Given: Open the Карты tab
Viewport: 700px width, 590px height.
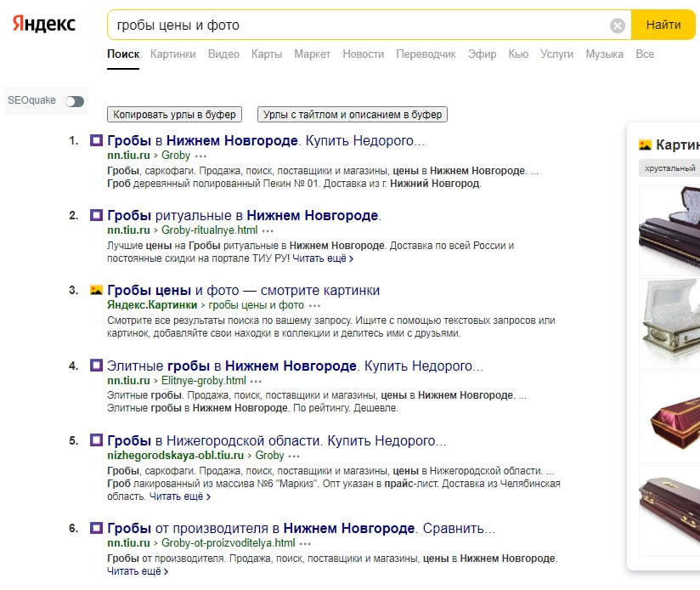Looking at the screenshot, I should pos(267,54).
